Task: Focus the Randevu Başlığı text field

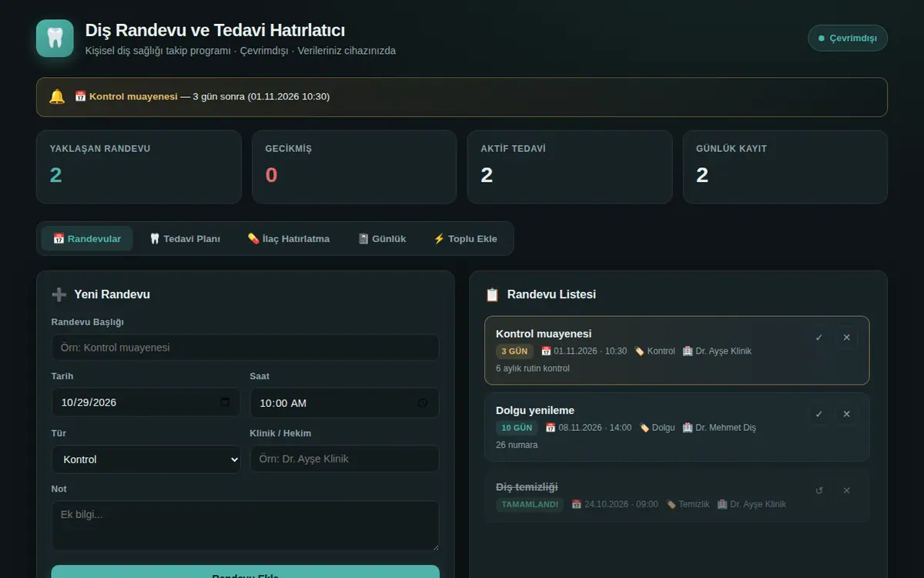Action: pyautogui.click(x=246, y=348)
